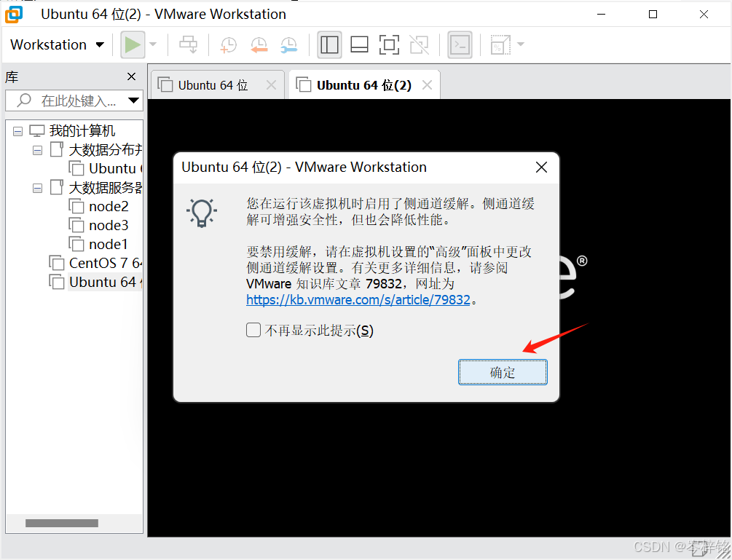Select 我的计算机 in the library tree
Viewport: 732px width, 560px height.
click(82, 130)
